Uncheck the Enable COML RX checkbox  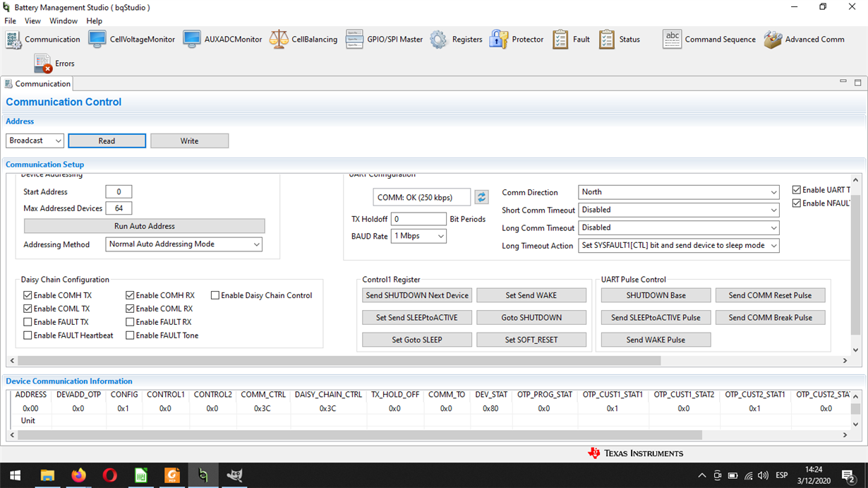click(x=130, y=309)
